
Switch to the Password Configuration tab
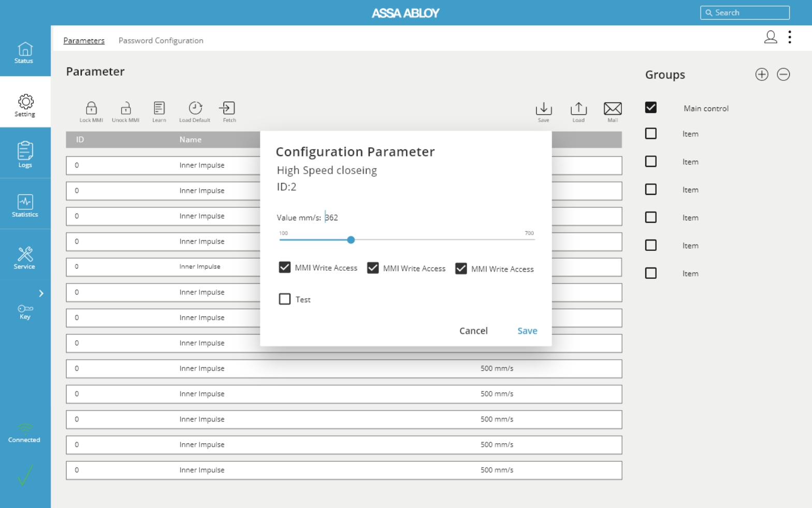161,40
